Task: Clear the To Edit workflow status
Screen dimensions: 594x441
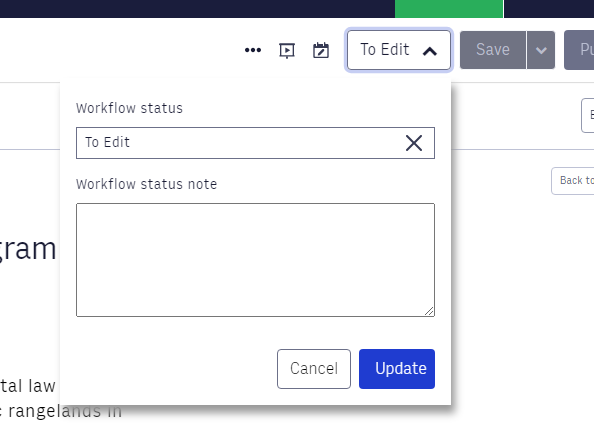Action: 414,143
